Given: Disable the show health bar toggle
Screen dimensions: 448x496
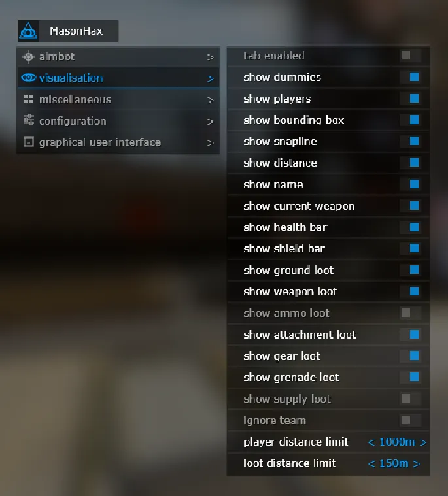Looking at the screenshot, I should (410, 227).
